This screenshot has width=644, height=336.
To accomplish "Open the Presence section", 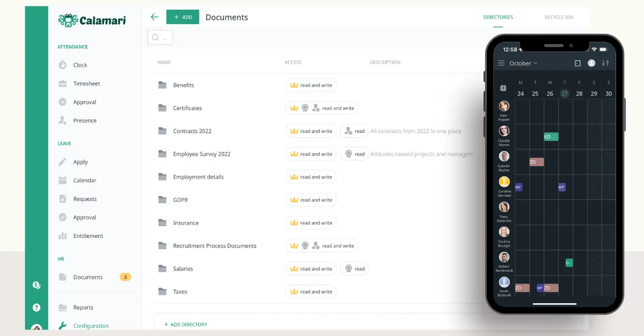I will [x=85, y=120].
